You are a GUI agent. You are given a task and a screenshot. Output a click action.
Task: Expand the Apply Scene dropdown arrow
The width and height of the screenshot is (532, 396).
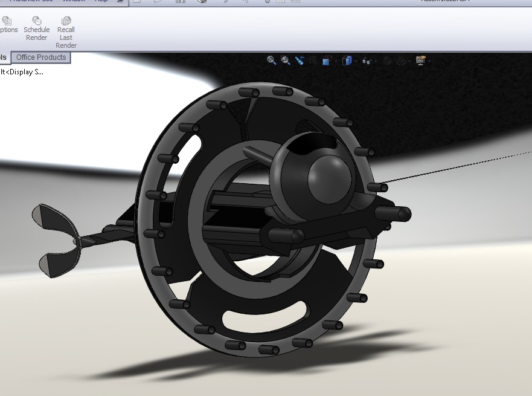(410, 62)
